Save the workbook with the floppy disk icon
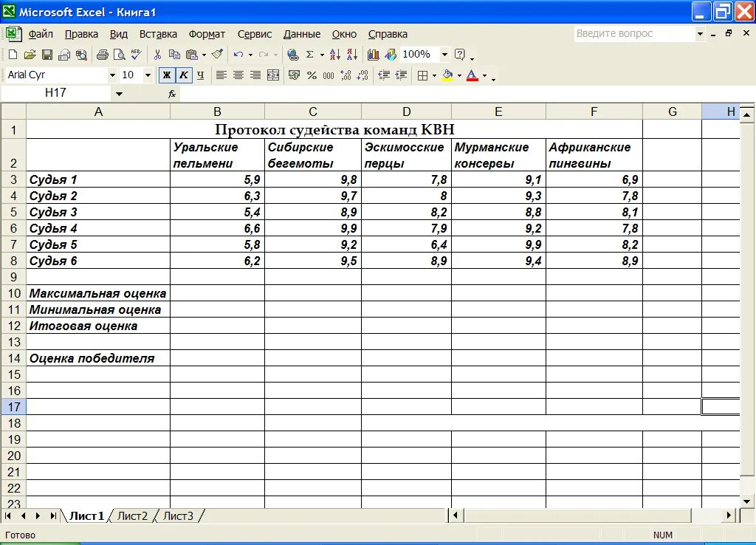This screenshot has height=545, width=756. tap(47, 55)
